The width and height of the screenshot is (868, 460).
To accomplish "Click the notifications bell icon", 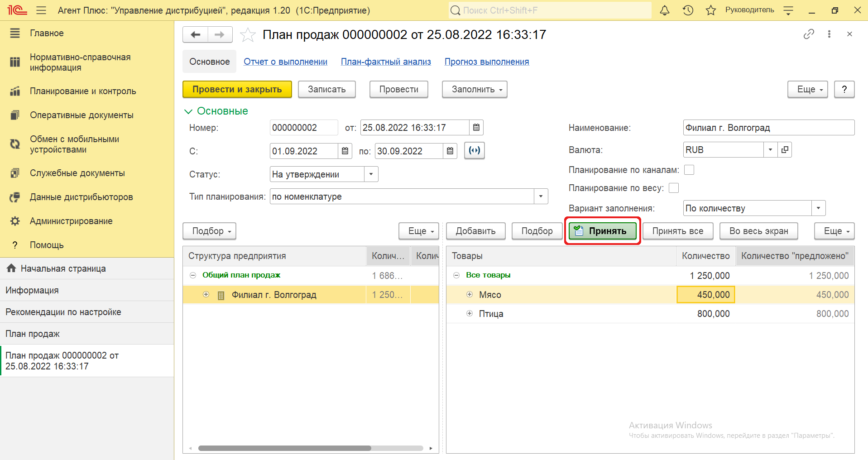I will coord(664,10).
